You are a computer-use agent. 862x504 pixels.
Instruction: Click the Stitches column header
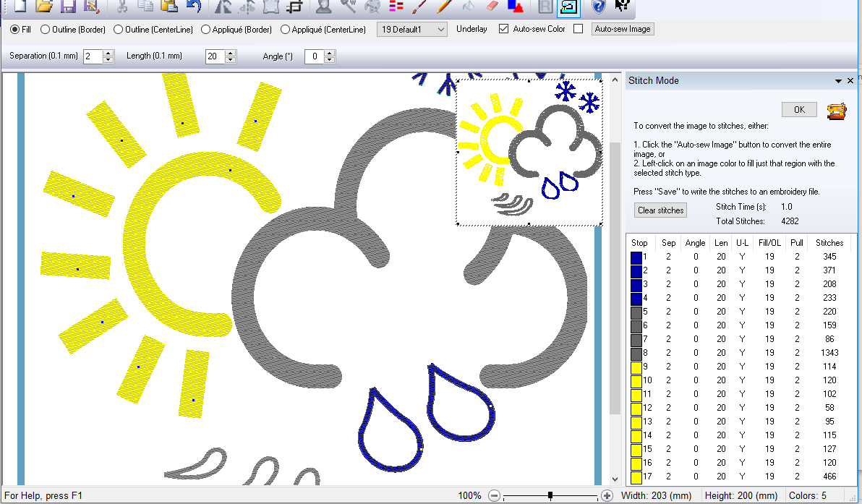click(829, 242)
